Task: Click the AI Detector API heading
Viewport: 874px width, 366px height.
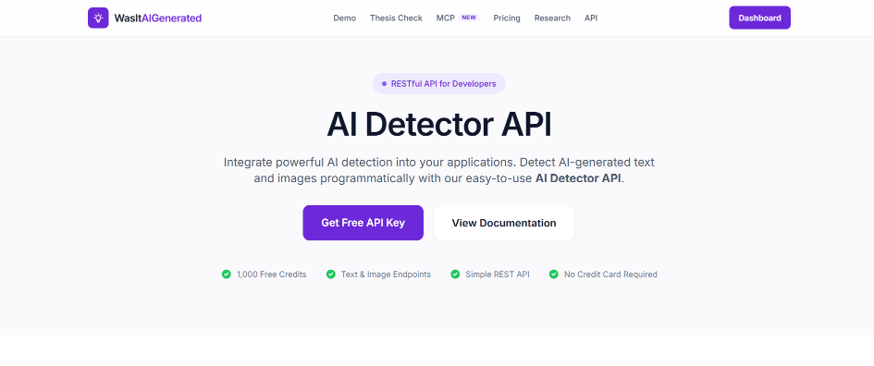Action: 439,124
